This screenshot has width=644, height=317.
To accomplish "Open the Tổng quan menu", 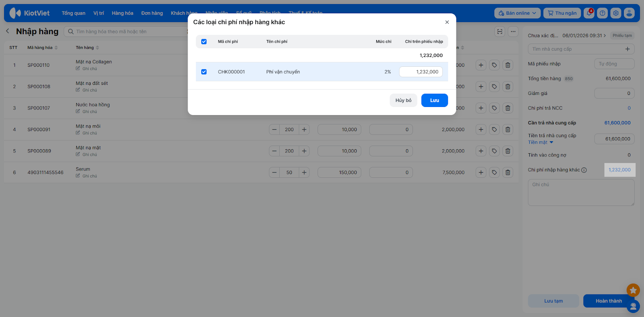I will click(74, 13).
